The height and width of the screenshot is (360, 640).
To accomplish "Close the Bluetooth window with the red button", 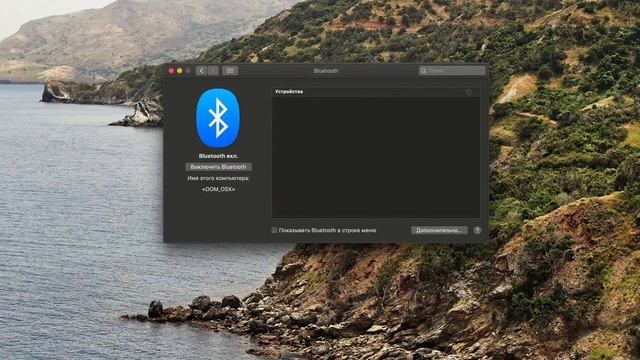I will (x=171, y=71).
